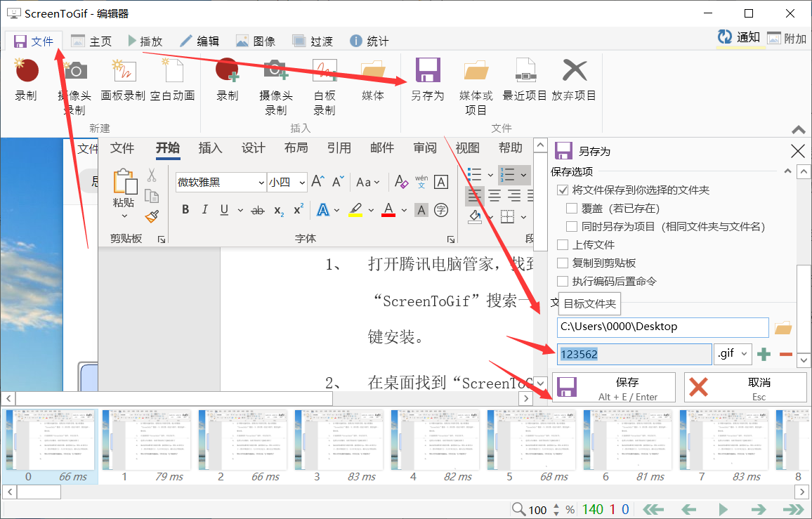Click the 保存 save button
The height and width of the screenshot is (519, 812).
(614, 388)
